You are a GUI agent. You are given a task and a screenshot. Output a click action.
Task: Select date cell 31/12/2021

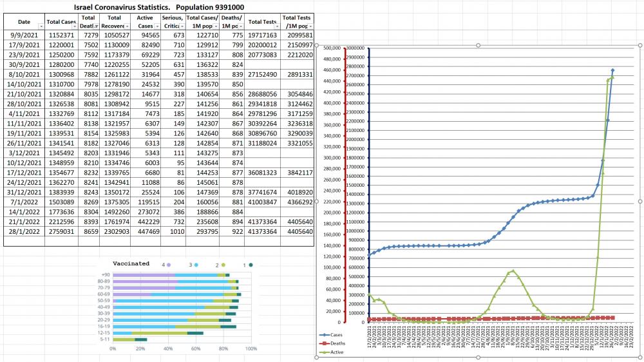pyautogui.click(x=24, y=193)
